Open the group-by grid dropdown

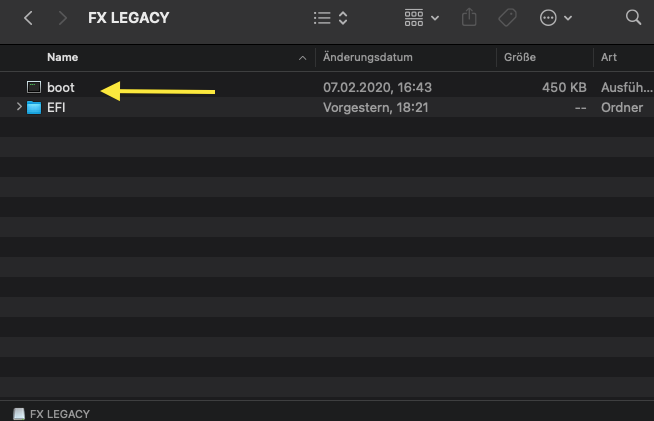click(421, 18)
